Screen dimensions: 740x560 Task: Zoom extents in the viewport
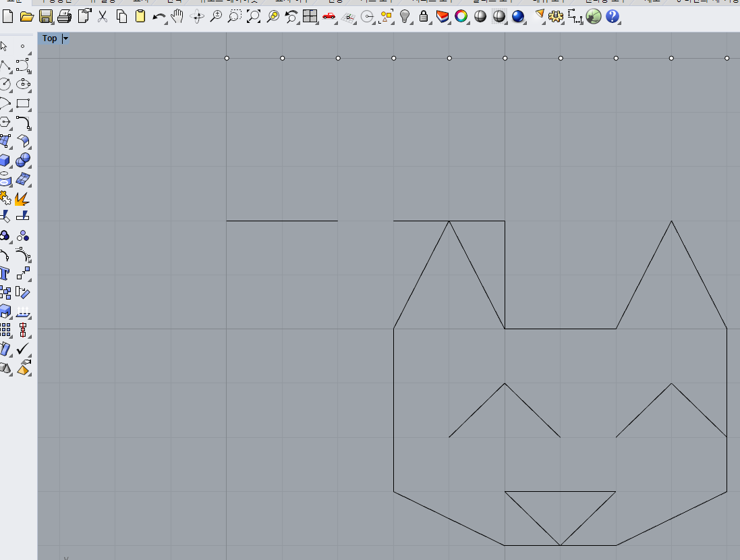[x=254, y=16]
